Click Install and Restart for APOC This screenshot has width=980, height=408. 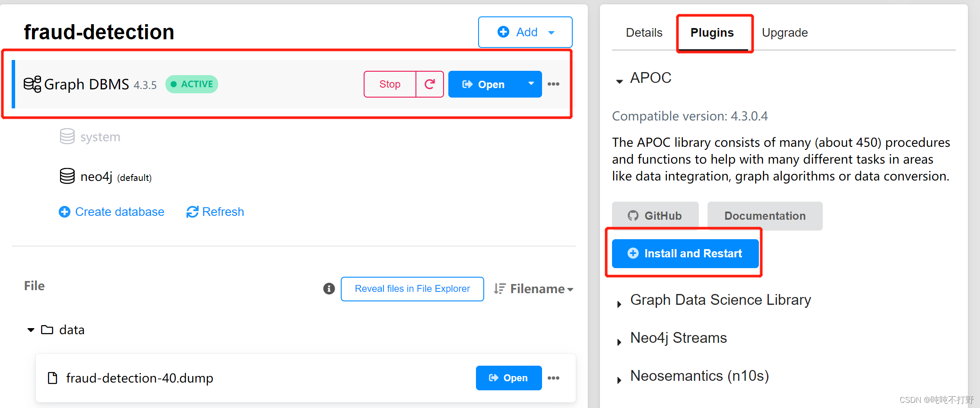pos(685,253)
